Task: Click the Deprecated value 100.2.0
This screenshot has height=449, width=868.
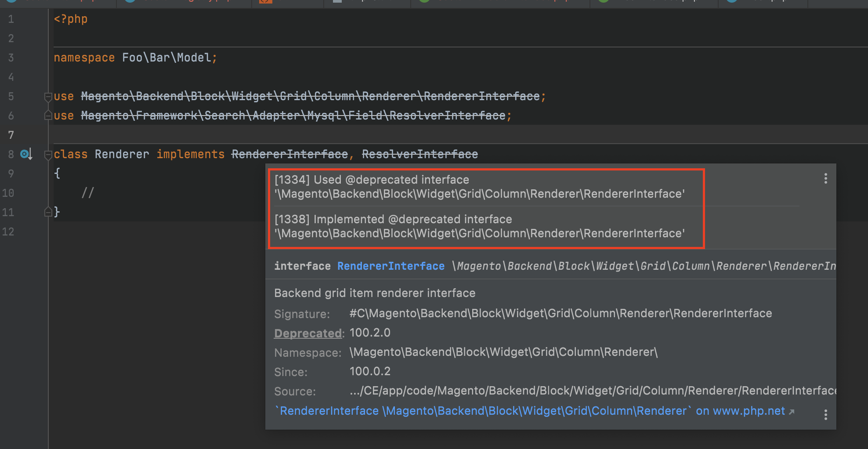Action: [370, 333]
